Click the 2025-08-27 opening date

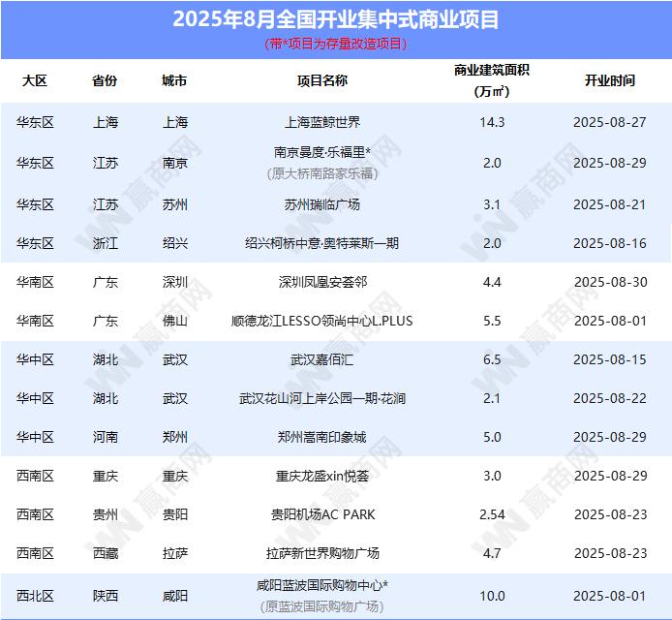(x=610, y=122)
